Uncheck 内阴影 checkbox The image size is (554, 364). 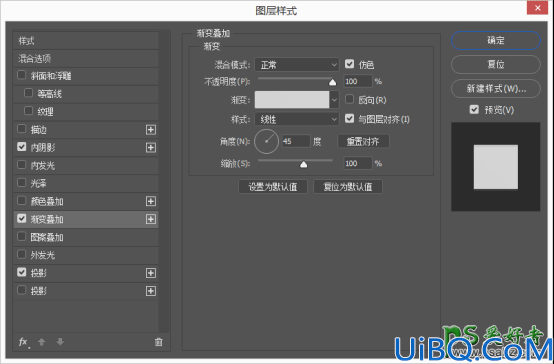(x=22, y=147)
